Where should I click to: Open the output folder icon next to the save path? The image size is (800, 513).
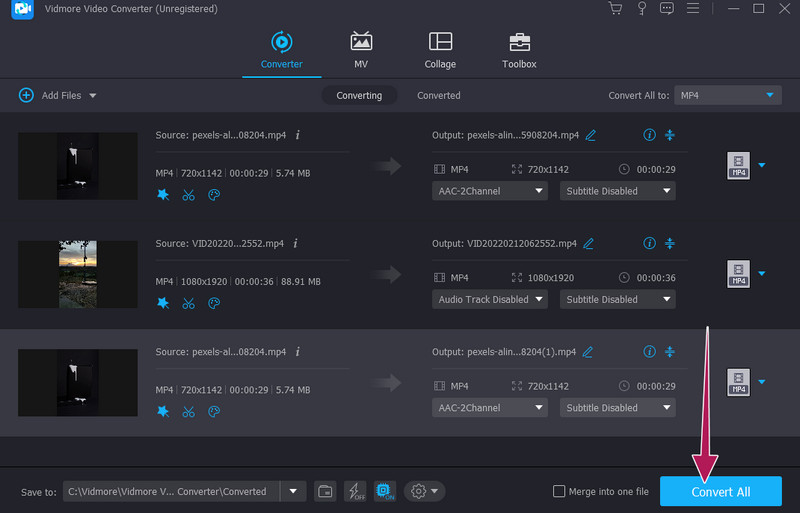[x=325, y=491]
